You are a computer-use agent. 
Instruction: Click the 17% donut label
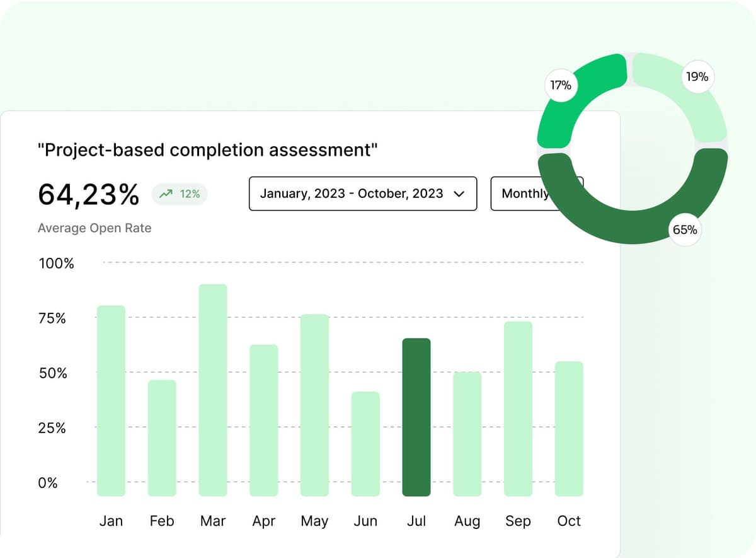(x=560, y=85)
